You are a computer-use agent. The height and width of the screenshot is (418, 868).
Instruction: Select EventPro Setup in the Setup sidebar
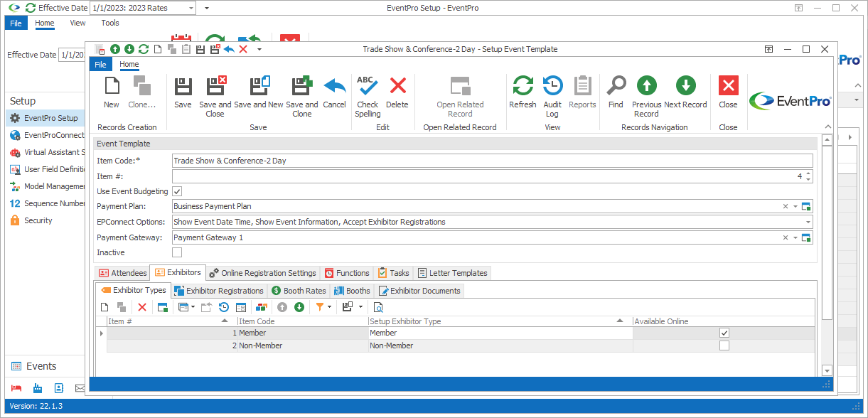[45, 118]
